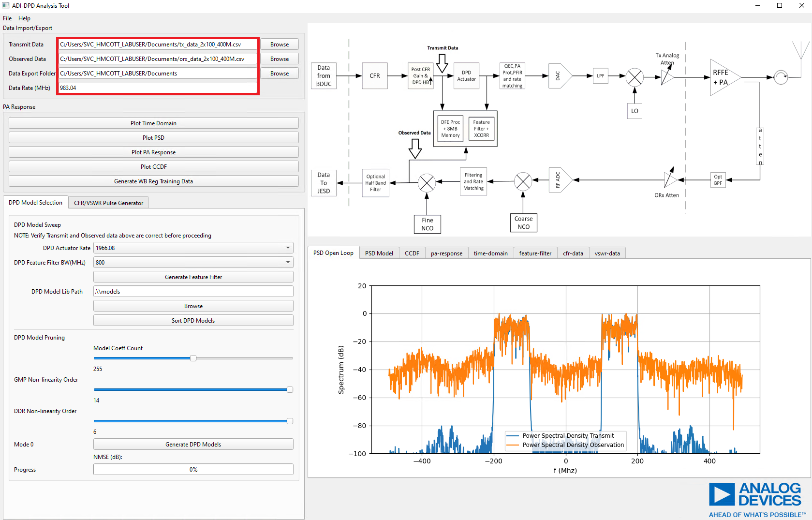Screen dimensions: 812x520
Task: Browse for the Transmit Data file
Action: (279, 44)
